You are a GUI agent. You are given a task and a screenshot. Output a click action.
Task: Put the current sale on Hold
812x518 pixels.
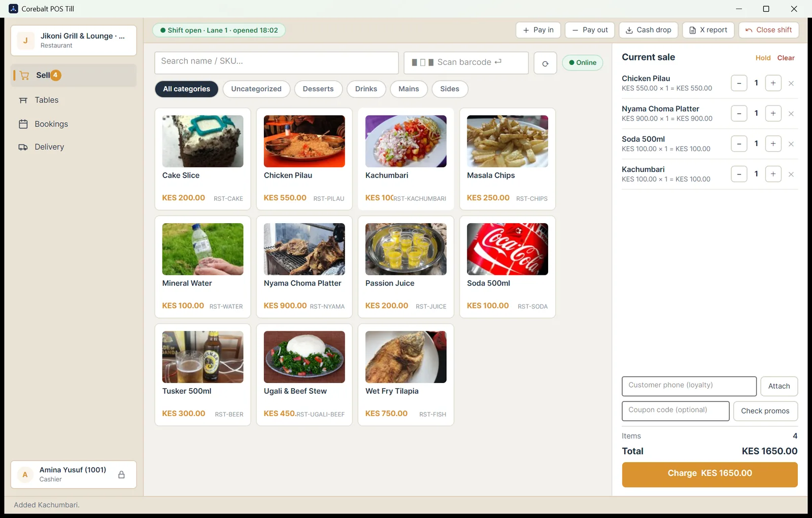coord(763,58)
